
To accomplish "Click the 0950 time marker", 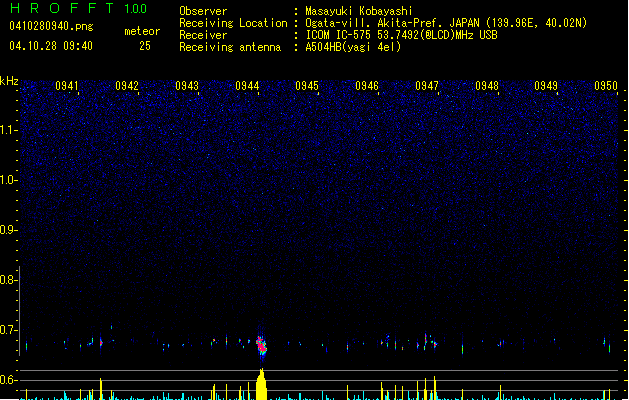I will (606, 86).
